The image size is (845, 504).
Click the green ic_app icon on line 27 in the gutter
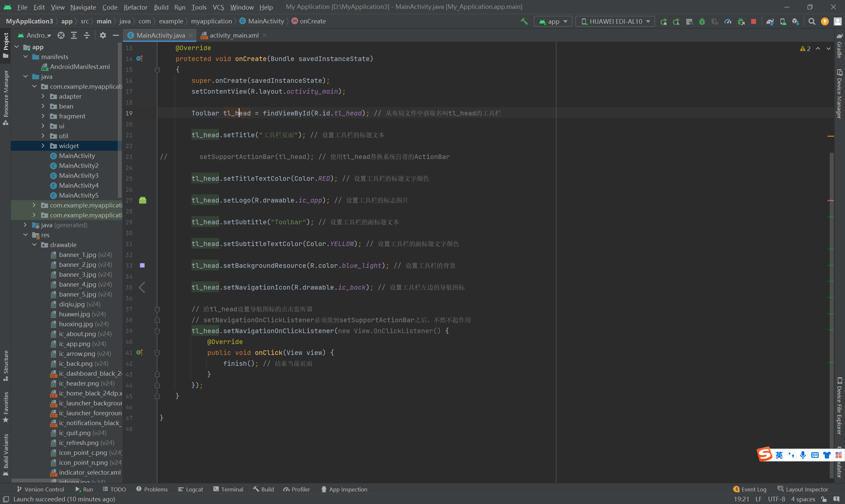(x=143, y=200)
